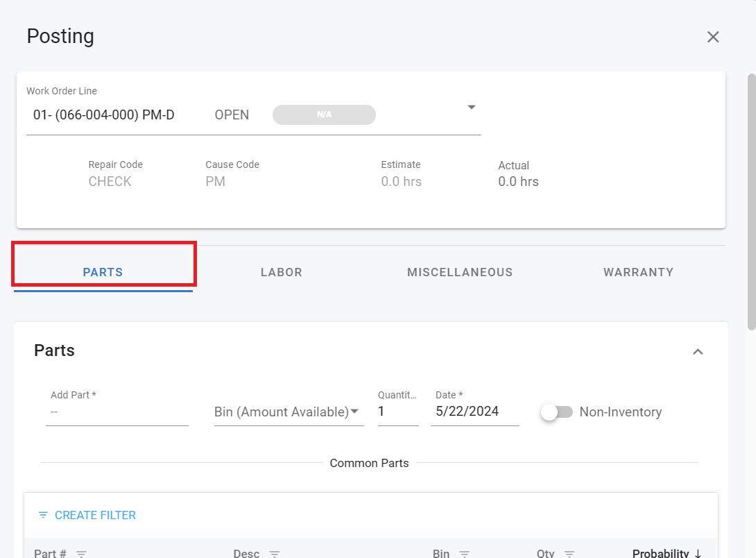The height and width of the screenshot is (558, 756).
Task: Select the Parts tab
Action: click(x=103, y=272)
